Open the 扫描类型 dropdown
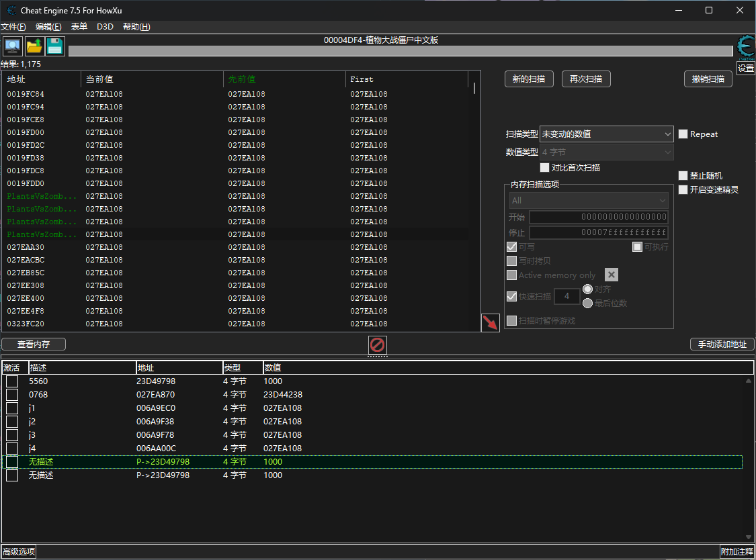756x560 pixels. tap(606, 134)
